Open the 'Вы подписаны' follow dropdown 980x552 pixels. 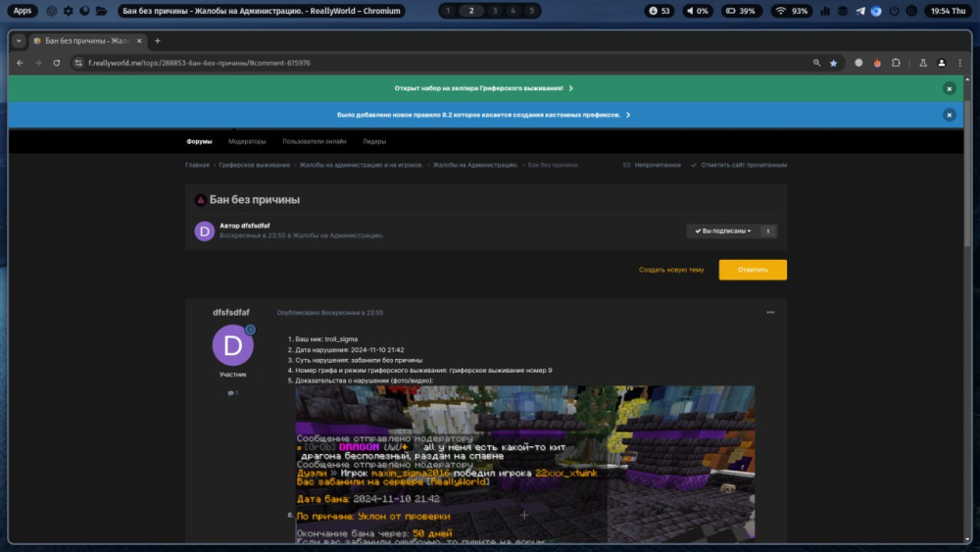point(722,231)
